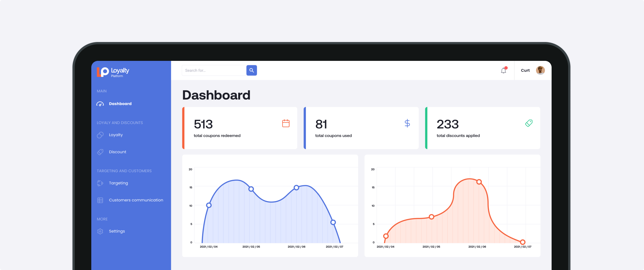Click the Loyalty Platform logo

[113, 72]
